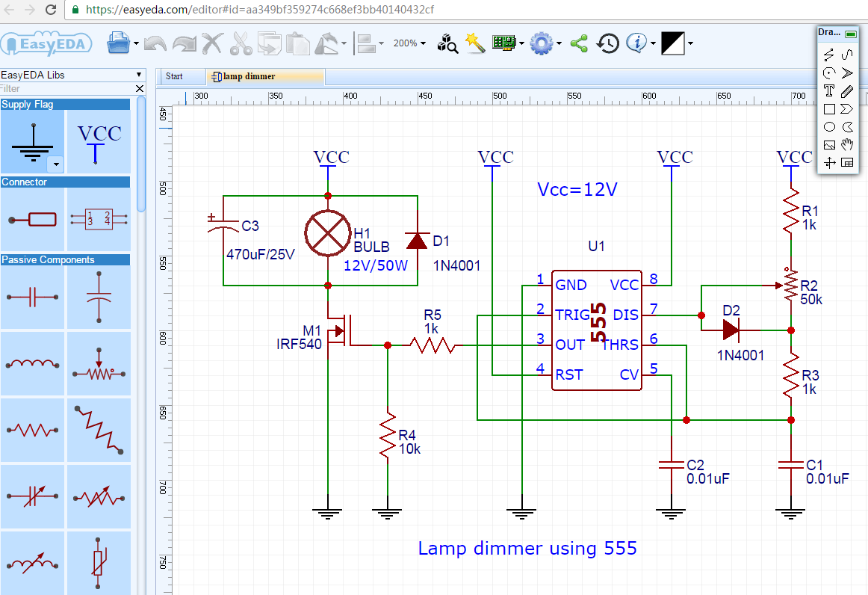The image size is (868, 595).
Task: Select the canvas origin tool
Action: 828,162
